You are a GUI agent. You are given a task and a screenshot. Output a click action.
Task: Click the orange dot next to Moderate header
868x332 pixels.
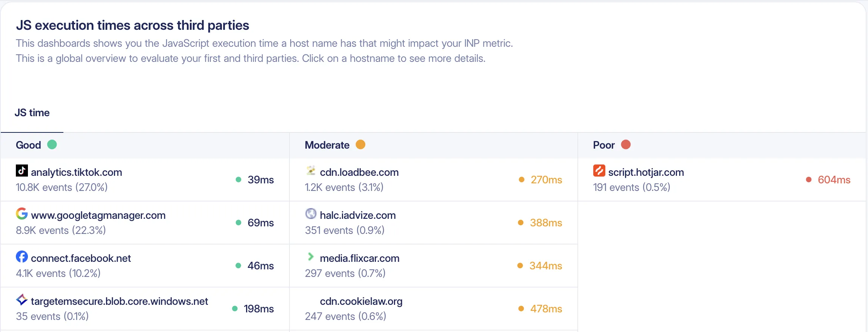(x=360, y=145)
